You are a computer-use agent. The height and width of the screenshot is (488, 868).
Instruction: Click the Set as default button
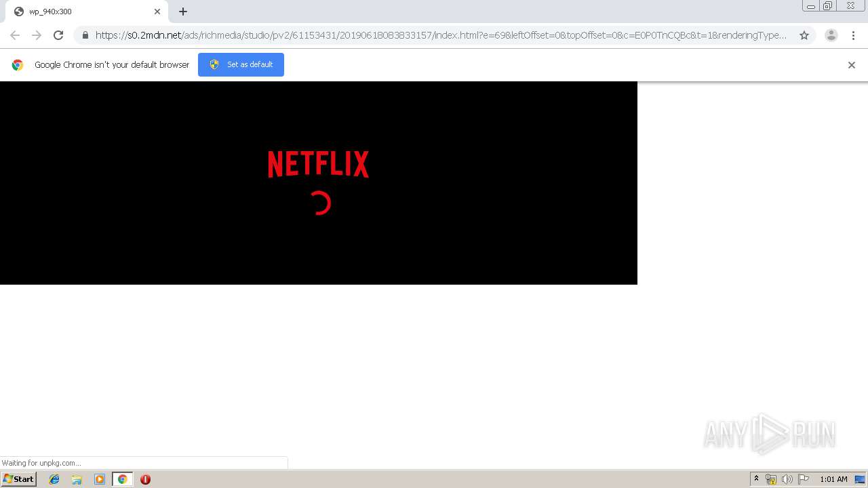coord(241,64)
